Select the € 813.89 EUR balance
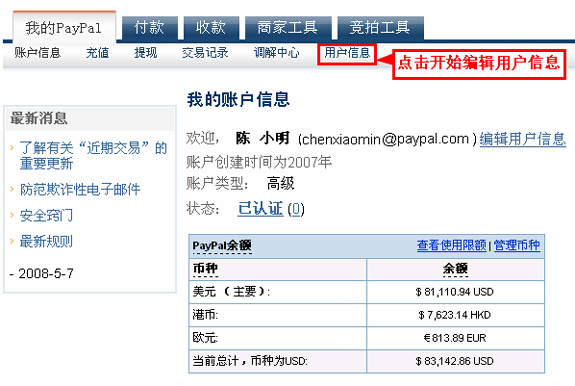 click(x=455, y=338)
